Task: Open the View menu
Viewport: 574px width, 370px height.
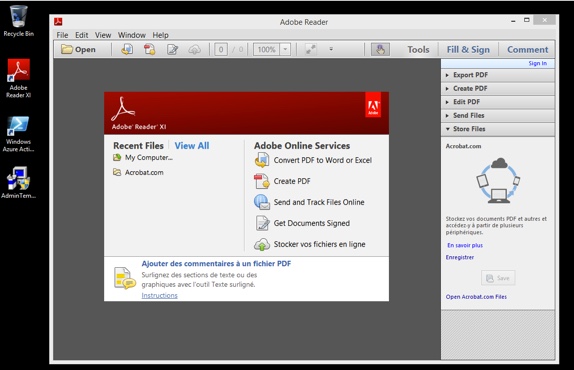Action: 103,35
